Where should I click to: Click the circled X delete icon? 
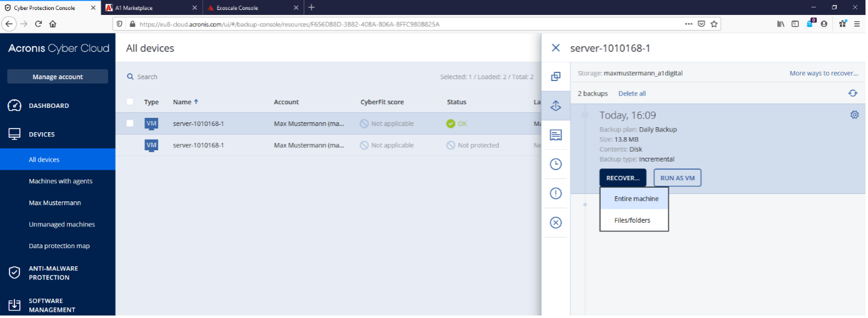point(555,223)
